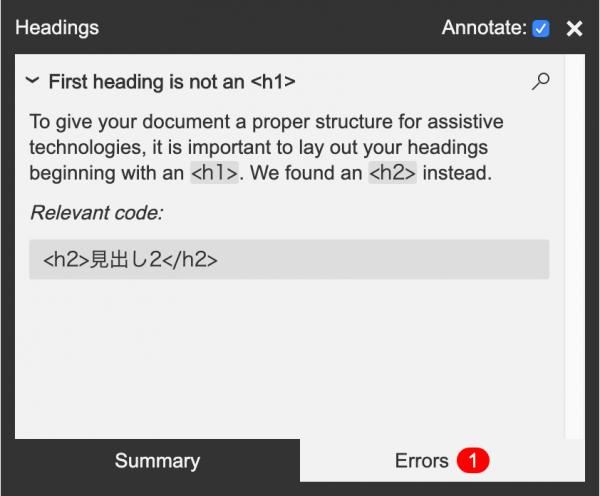Click the inline <h1> code tag
600x496 pixels.
pyautogui.click(x=214, y=173)
